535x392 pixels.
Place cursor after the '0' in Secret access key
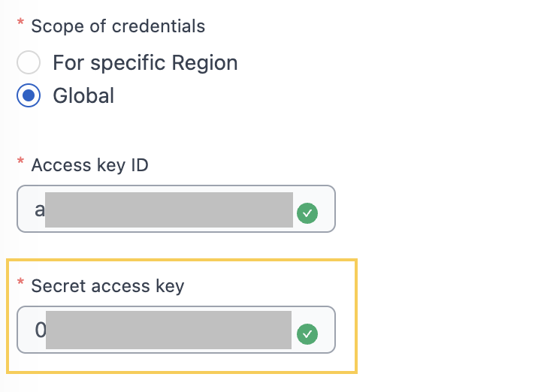point(46,330)
